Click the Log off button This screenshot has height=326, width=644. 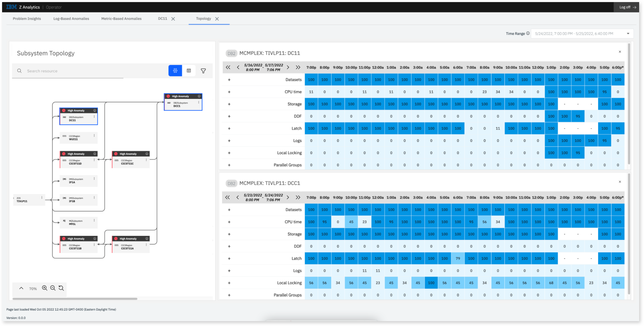point(627,7)
